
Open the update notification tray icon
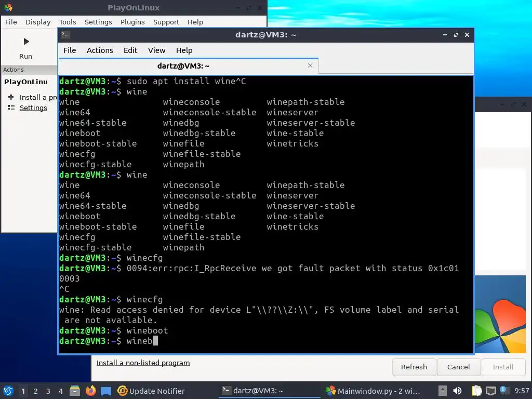click(x=504, y=390)
